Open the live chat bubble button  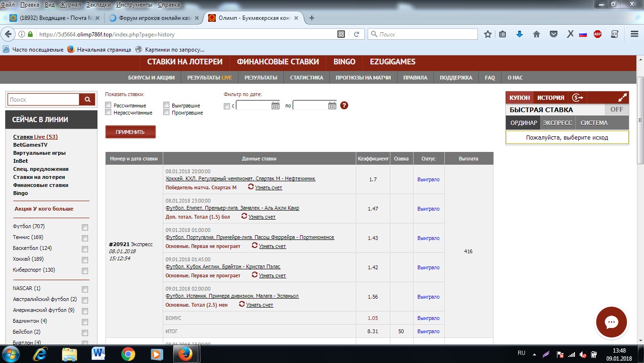pos(611,322)
